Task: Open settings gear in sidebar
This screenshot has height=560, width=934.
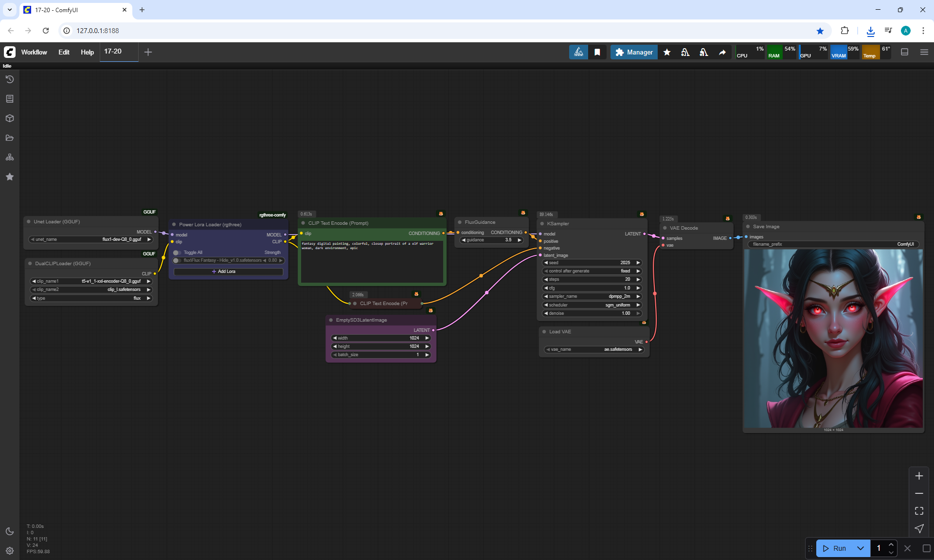Action: 10,551
